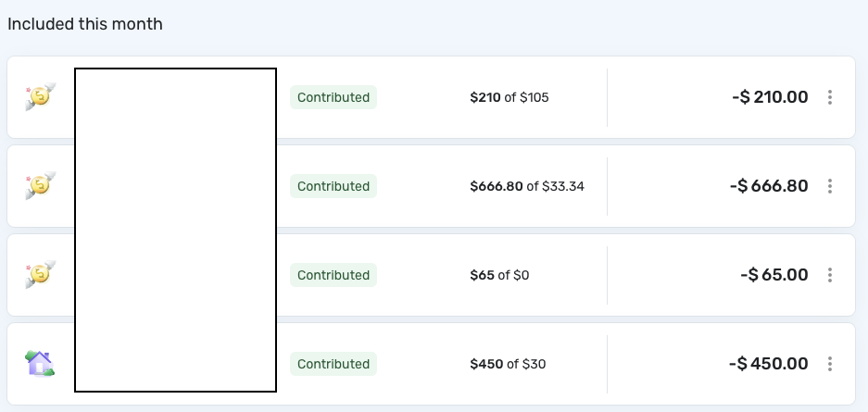Viewport: 868px width, 412px height.
Task: Click the "$450 of $30" progress text
Action: [508, 364]
